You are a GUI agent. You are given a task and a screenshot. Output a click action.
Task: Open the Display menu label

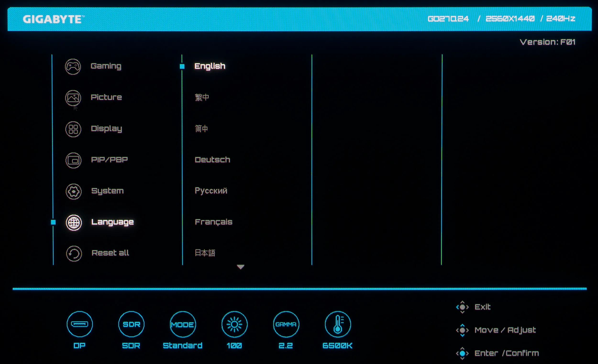(x=106, y=129)
